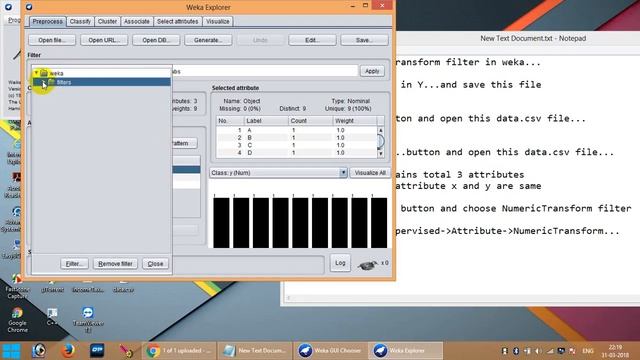Open the Visualize tab
Viewport: 640px width, 360px height.
point(218,21)
